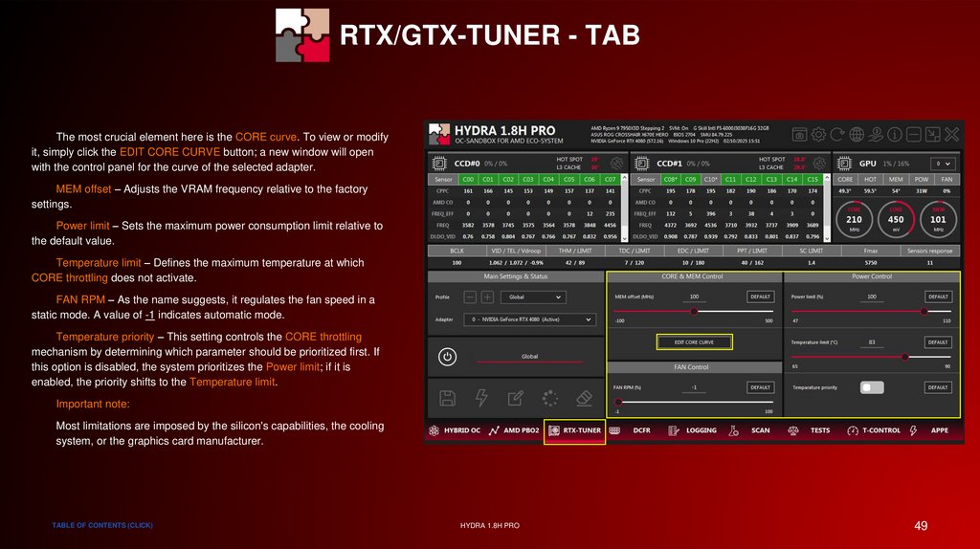Open the Adapter NVIDIA GeForce RTX 4080 dropdown
Image resolution: width=980 pixels, height=549 pixels.
[529, 319]
